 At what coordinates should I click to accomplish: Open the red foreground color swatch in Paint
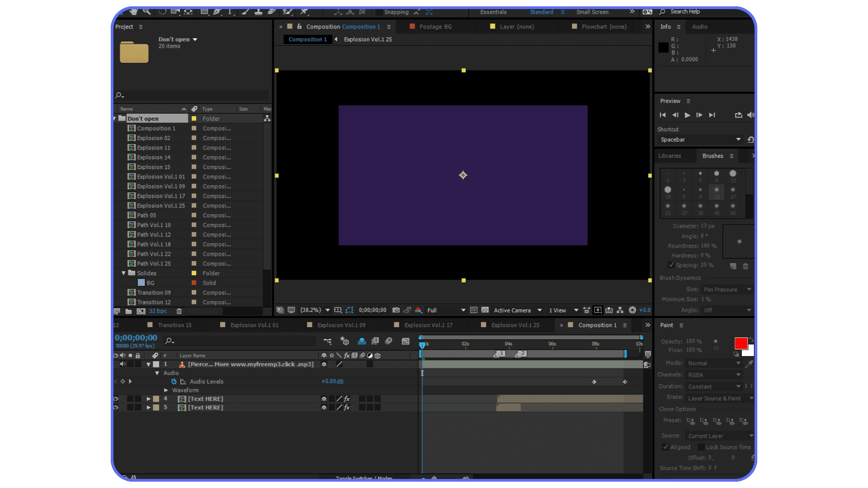[741, 343]
